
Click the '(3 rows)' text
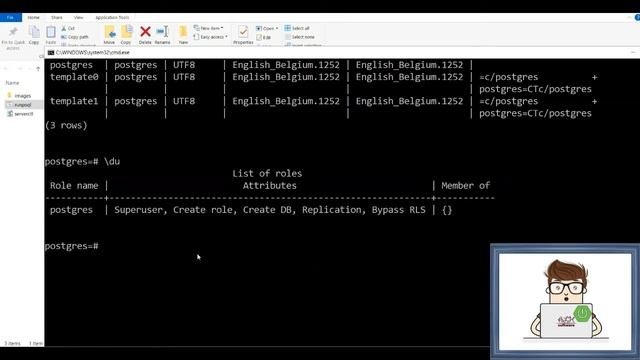pyautogui.click(x=66, y=125)
